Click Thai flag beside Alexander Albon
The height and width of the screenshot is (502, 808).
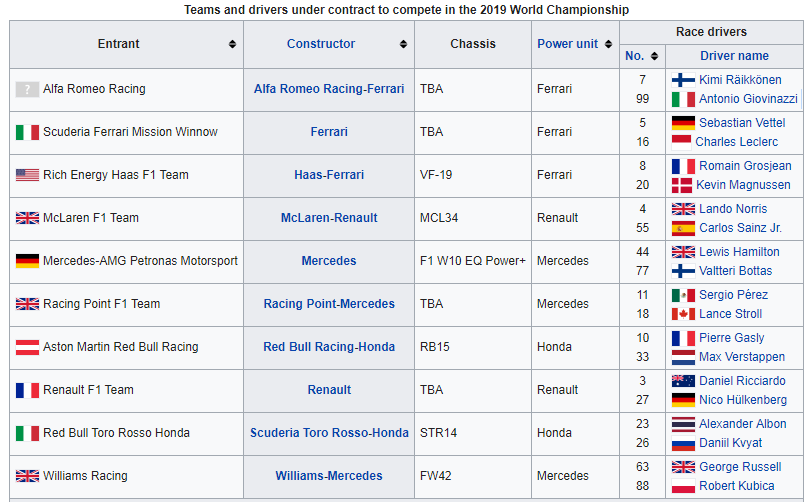tap(683, 424)
